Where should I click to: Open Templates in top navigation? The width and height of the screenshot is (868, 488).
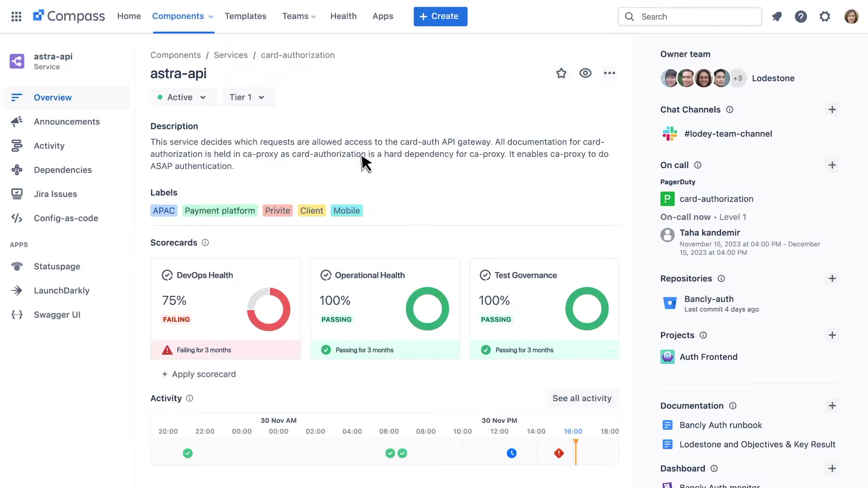[x=245, y=16]
